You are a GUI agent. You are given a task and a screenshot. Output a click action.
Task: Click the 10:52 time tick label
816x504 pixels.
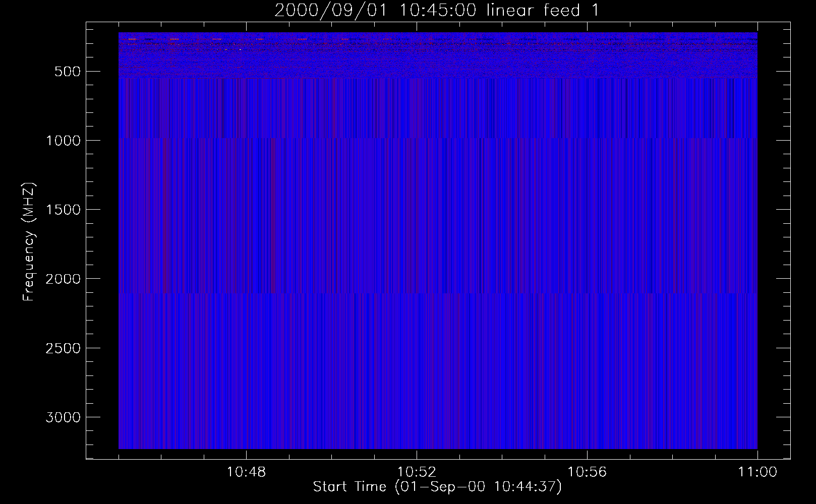click(x=417, y=472)
